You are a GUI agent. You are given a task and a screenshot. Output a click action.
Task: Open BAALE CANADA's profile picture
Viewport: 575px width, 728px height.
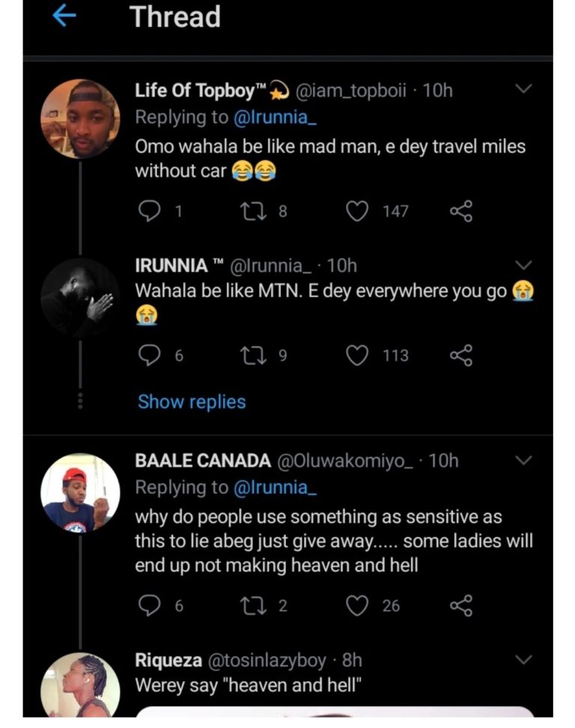click(80, 492)
